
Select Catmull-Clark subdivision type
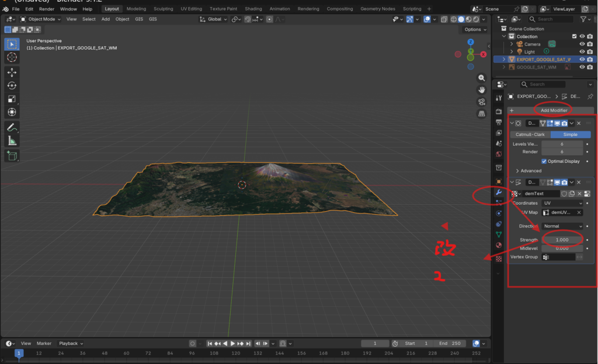pyautogui.click(x=530, y=134)
